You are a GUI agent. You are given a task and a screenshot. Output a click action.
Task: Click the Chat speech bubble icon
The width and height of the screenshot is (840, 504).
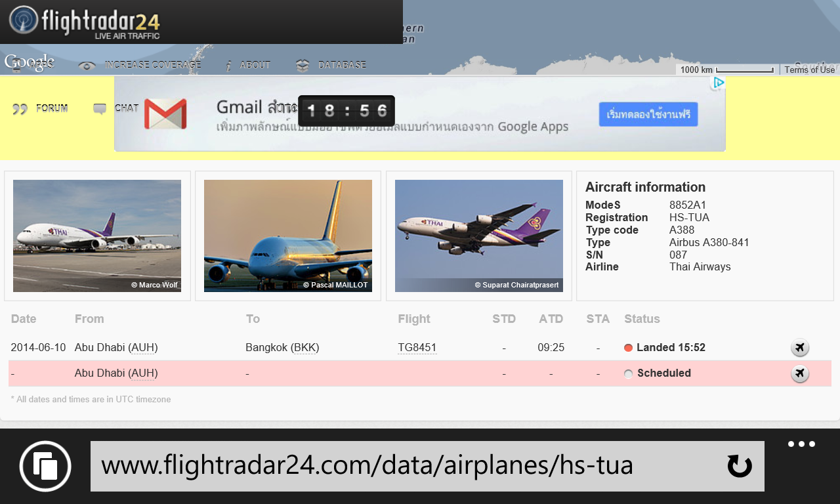(x=100, y=109)
